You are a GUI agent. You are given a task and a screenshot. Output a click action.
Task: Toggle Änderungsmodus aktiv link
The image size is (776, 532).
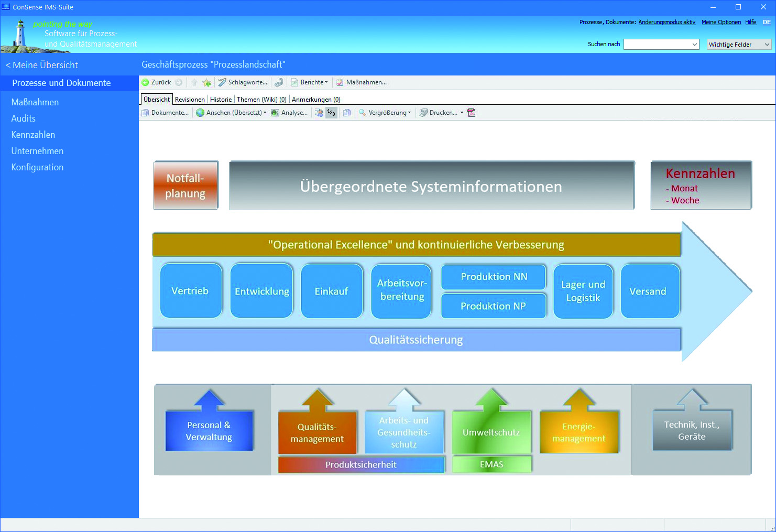coord(666,22)
